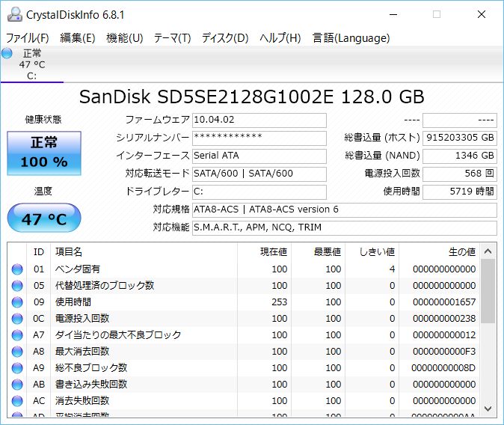Click the 47 °C temperature button
This screenshot has width=504, height=425.
44,218
